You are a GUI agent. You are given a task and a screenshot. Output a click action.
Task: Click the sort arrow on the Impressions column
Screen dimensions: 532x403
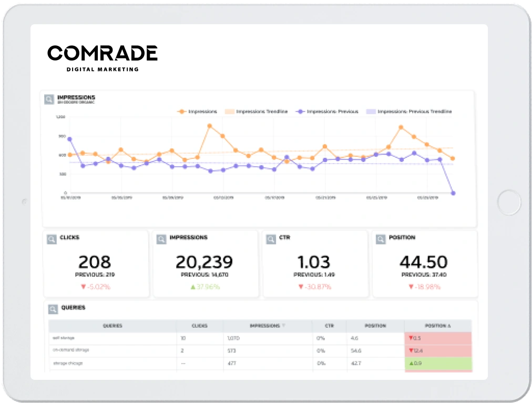[x=283, y=326]
